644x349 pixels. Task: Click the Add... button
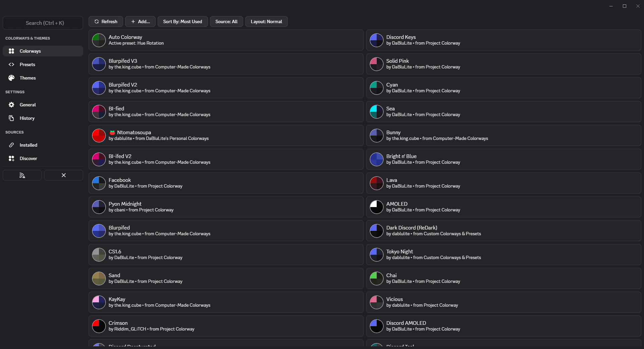coord(140,21)
